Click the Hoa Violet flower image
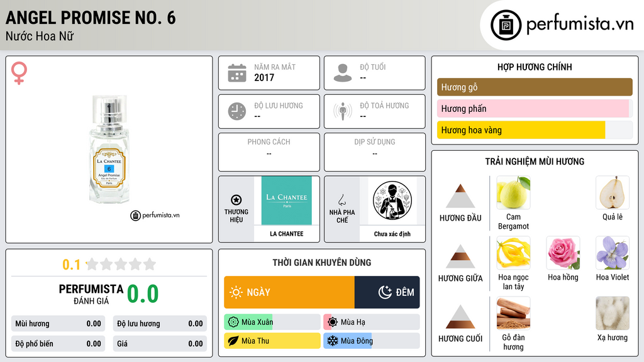644x362 pixels. click(613, 253)
